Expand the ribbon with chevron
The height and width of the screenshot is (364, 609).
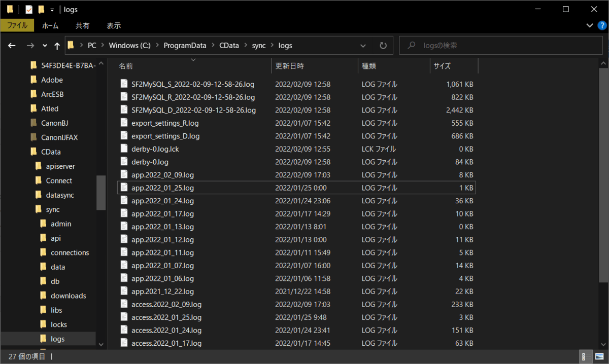pyautogui.click(x=590, y=25)
